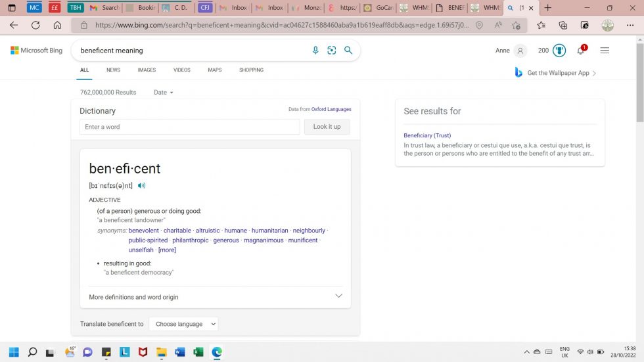
Task: Play pronunciation audio for beneficent
Action: pos(142,186)
